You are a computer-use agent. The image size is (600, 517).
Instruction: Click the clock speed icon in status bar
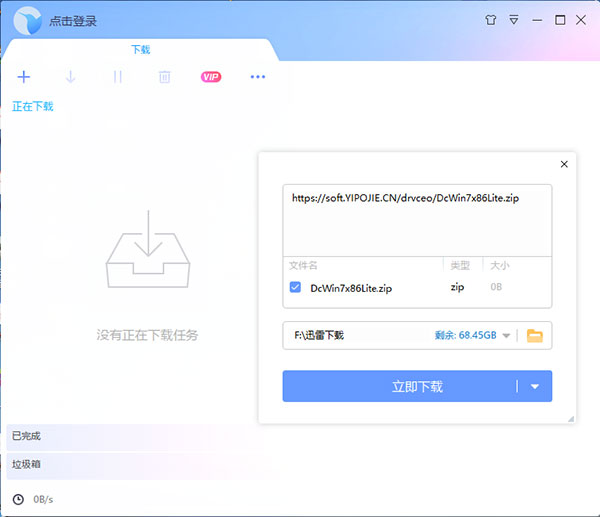18,499
